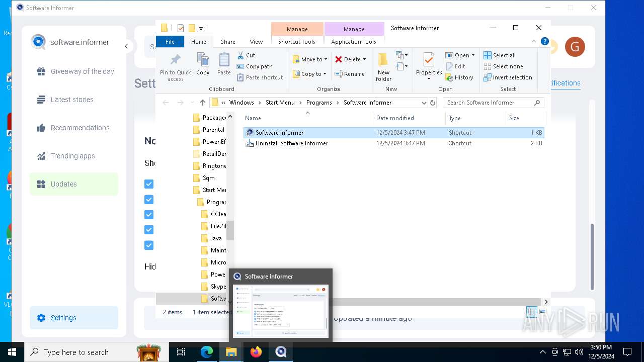Screen dimensions: 644x362
Task: Switch to Share ribbon tab
Action: pyautogui.click(x=228, y=42)
